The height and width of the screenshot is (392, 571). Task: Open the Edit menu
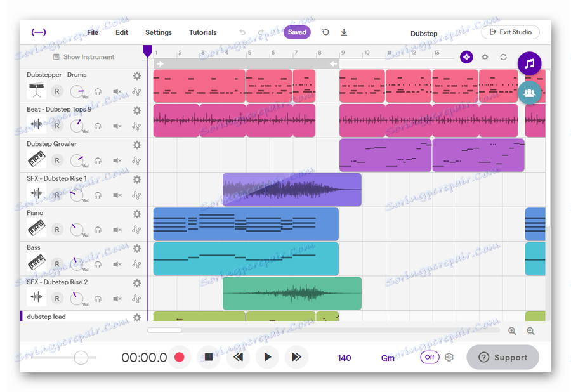[122, 32]
